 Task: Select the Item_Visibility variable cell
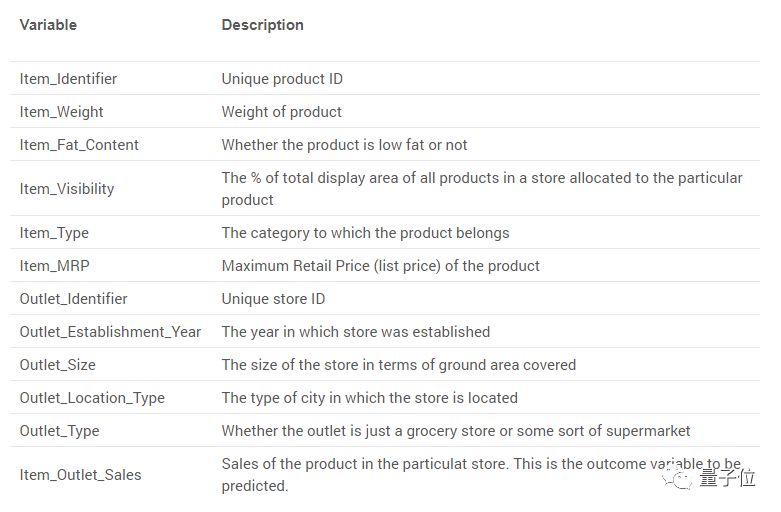click(67, 188)
